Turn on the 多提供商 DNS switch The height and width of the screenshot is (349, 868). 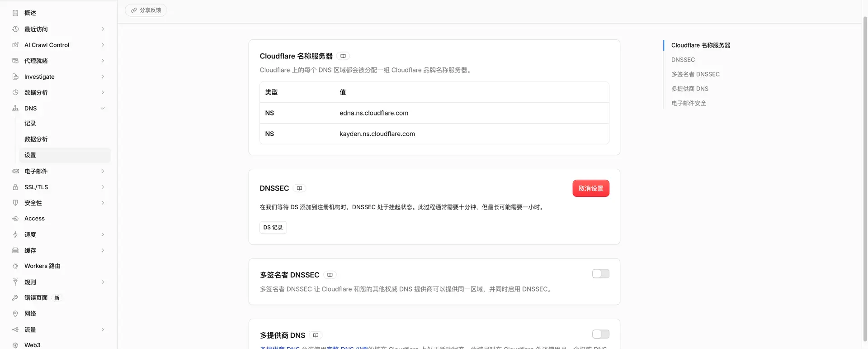(x=601, y=334)
